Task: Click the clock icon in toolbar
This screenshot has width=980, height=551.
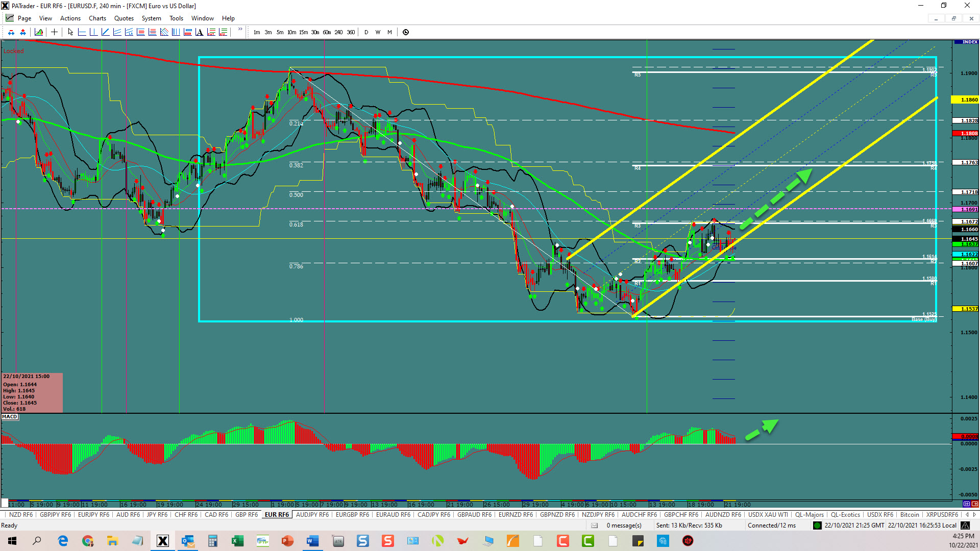Action: click(x=406, y=32)
